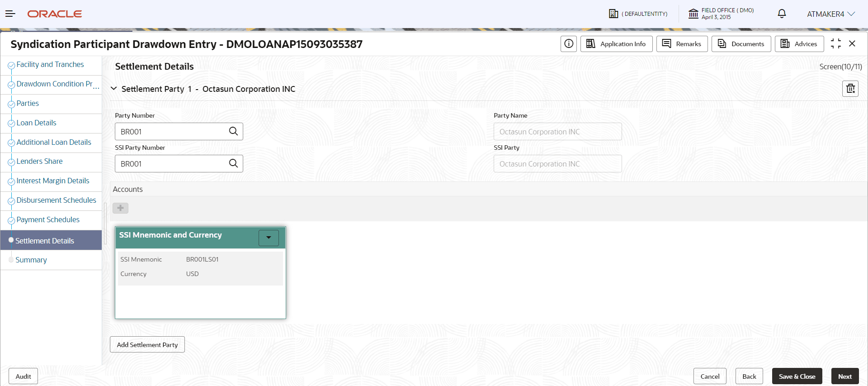Click the DEFAULTENTITY building icon

click(613, 14)
